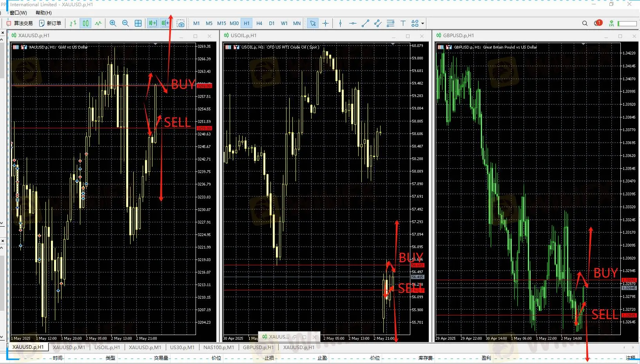Screen dimensions: 640x364
Task: Zoom in on the chart
Action: point(113,23)
